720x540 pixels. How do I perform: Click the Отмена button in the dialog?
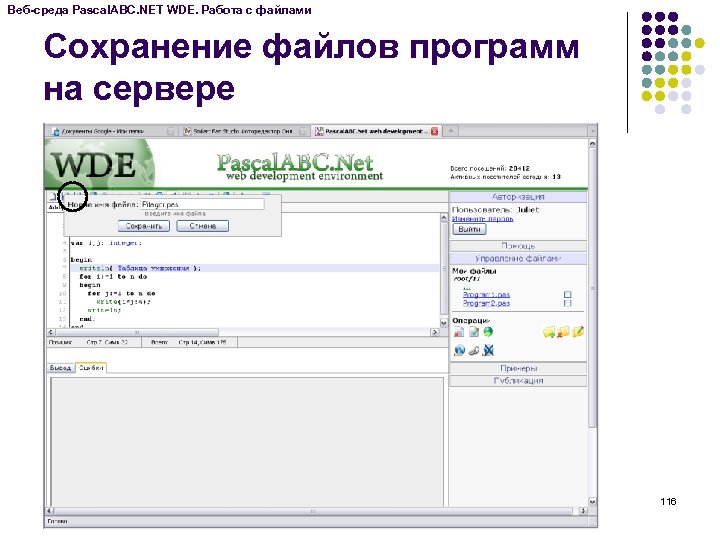[x=202, y=226]
